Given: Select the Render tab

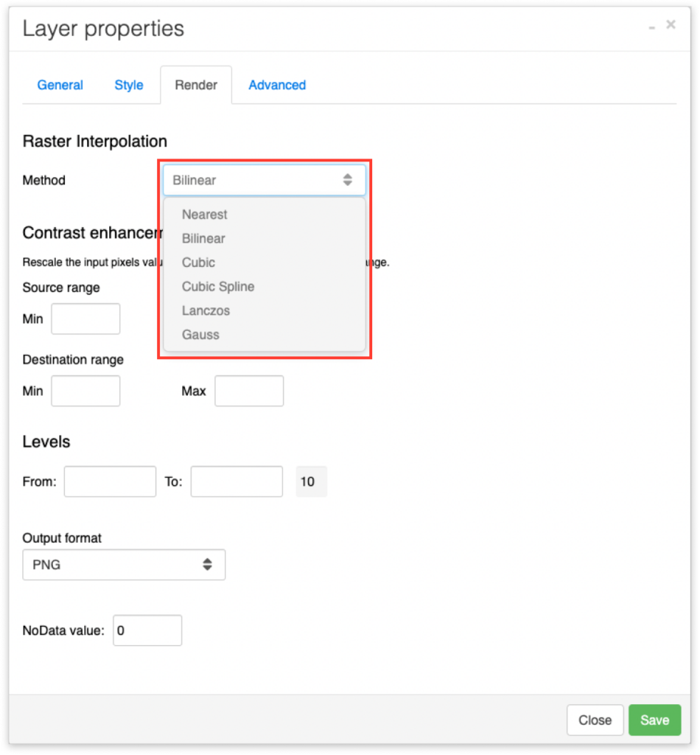Looking at the screenshot, I should [x=195, y=84].
